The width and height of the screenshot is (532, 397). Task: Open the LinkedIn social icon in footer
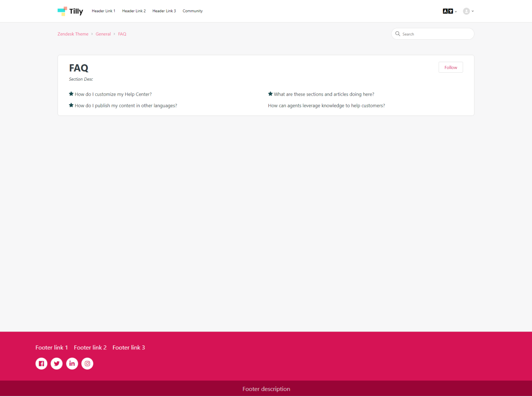click(x=72, y=364)
